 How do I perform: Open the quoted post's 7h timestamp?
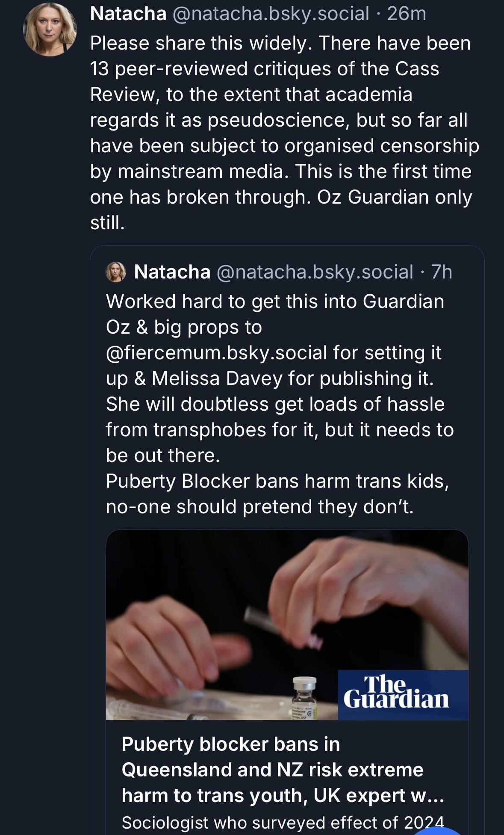(x=441, y=272)
